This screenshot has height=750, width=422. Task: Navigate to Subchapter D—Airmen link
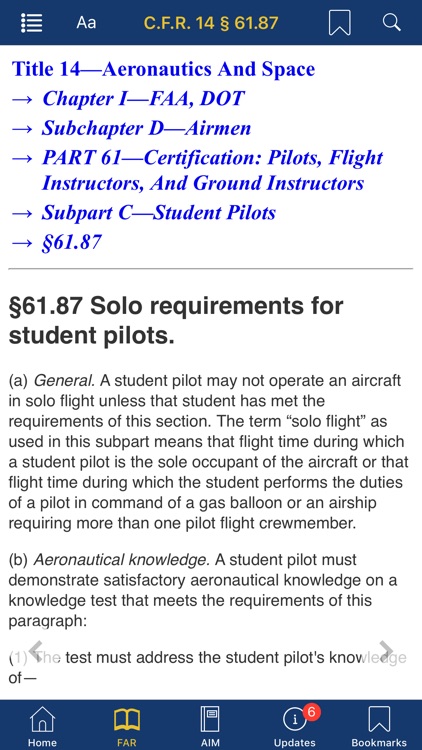[x=146, y=128]
